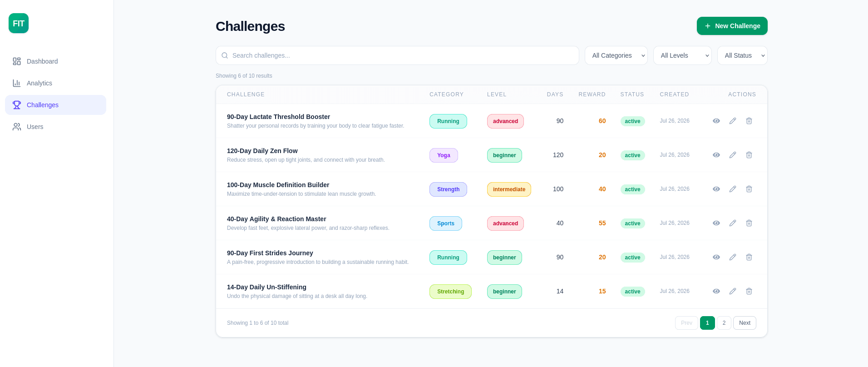Click the Strength category tag
This screenshot has height=367, width=868.
(x=448, y=189)
